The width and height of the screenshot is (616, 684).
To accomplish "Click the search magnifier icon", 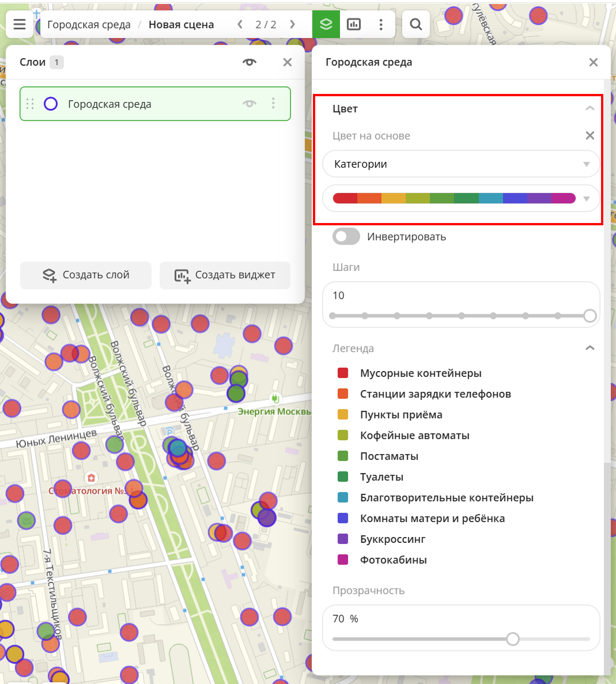I will (x=415, y=24).
